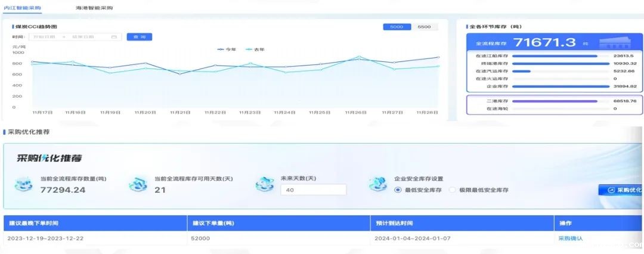This screenshot has height=254, width=644.
Task: Switch chart to the 5500 option
Action: pos(424,27)
